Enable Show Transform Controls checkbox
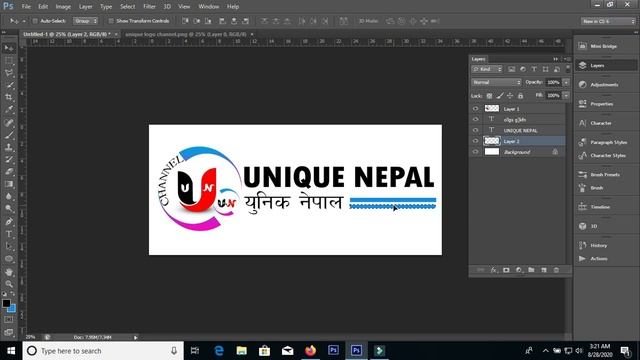This screenshot has width=640, height=360. point(111,21)
